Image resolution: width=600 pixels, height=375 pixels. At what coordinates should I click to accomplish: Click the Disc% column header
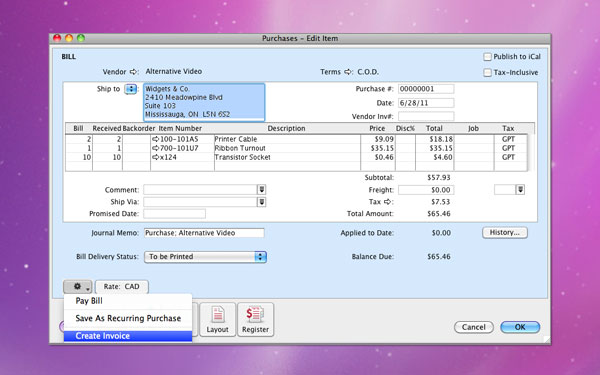(x=405, y=129)
